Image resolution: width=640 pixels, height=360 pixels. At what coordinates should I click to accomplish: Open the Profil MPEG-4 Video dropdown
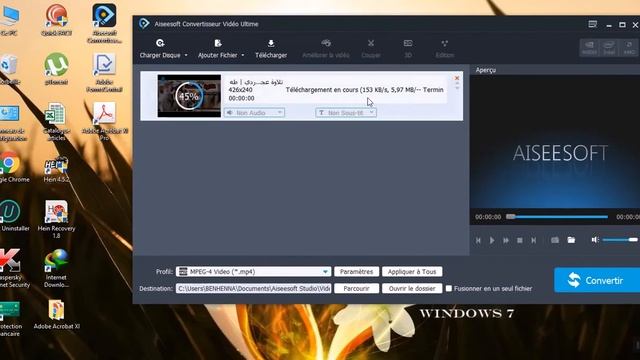(253, 272)
